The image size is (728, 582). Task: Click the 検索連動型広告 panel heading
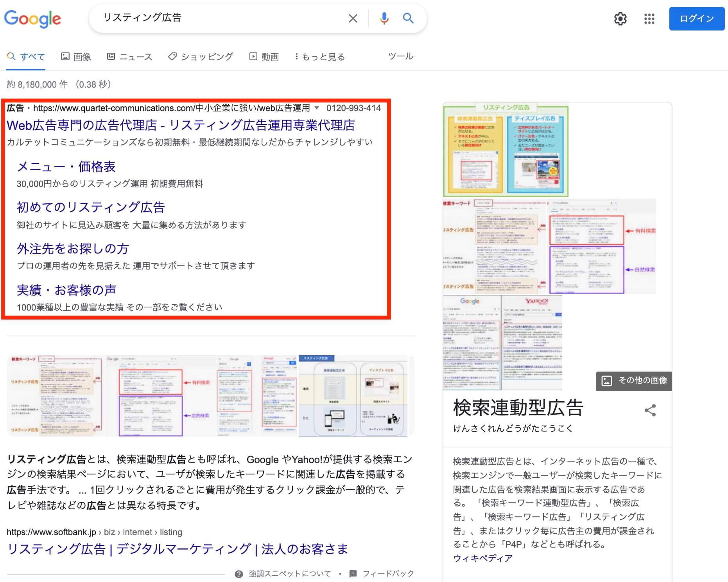point(518,408)
